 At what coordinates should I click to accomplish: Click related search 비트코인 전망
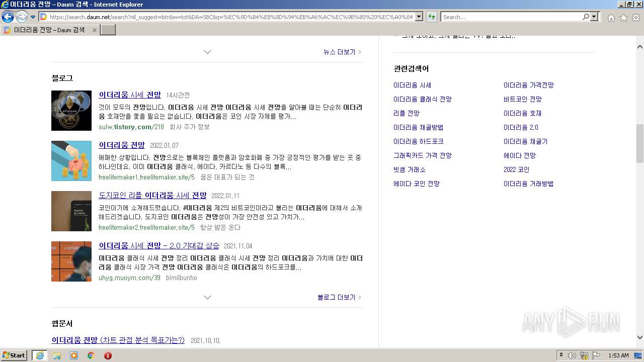click(523, 100)
